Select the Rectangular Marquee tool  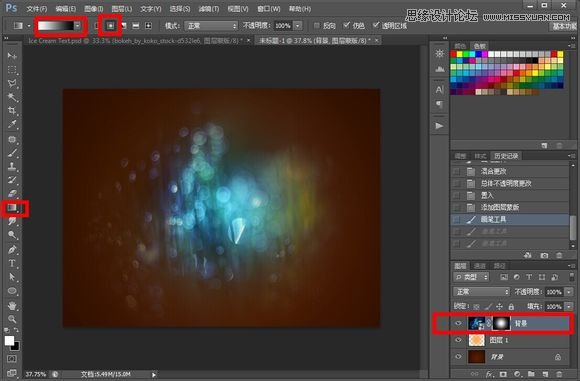coord(12,70)
